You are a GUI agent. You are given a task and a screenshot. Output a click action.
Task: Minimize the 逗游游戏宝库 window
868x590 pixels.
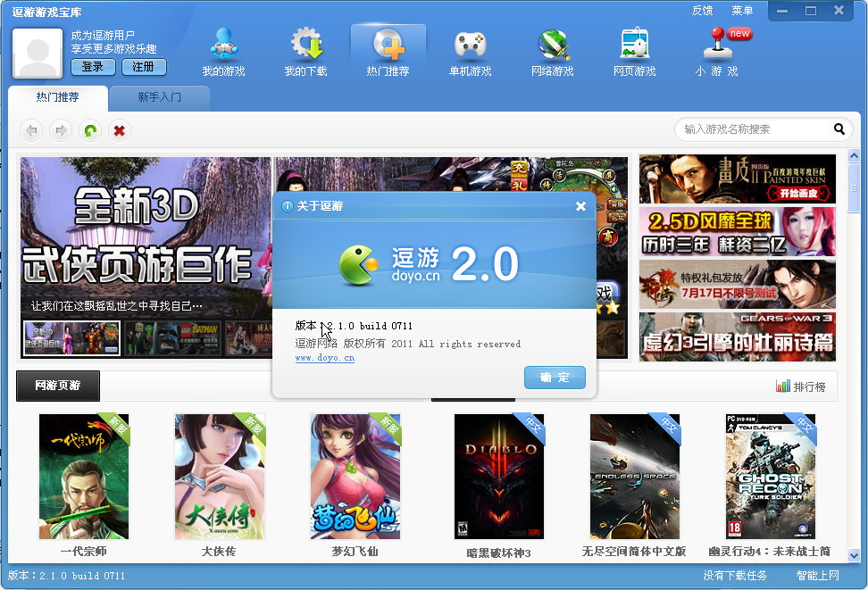[782, 11]
